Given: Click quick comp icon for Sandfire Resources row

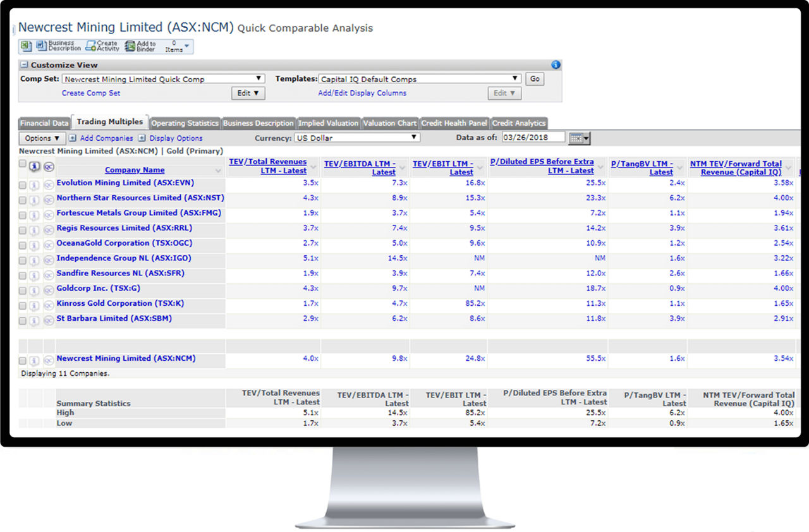Looking at the screenshot, I should 49,276.
